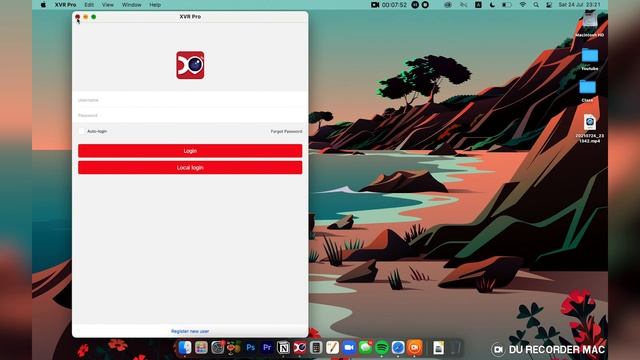
Task: Click the date and time in menu bar
Action: coord(579,5)
